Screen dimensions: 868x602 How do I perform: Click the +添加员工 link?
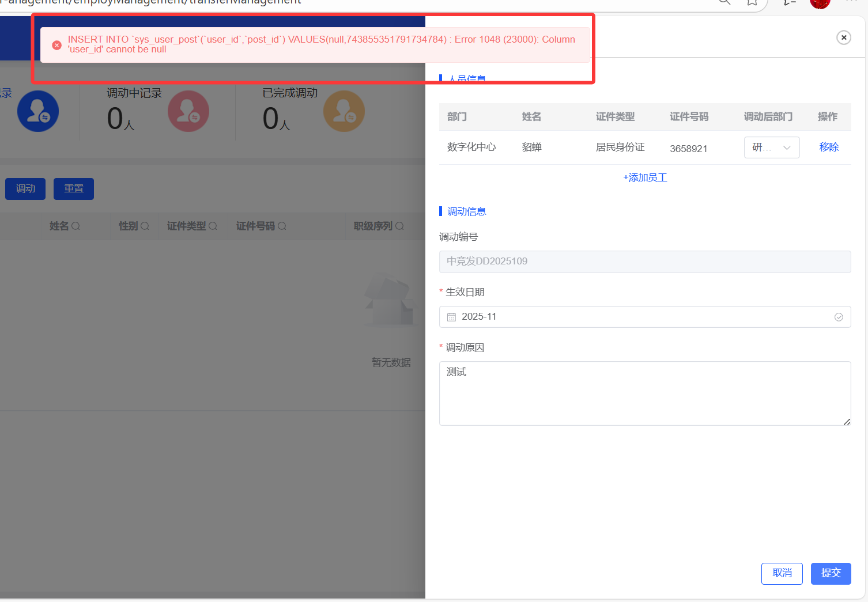645,178
